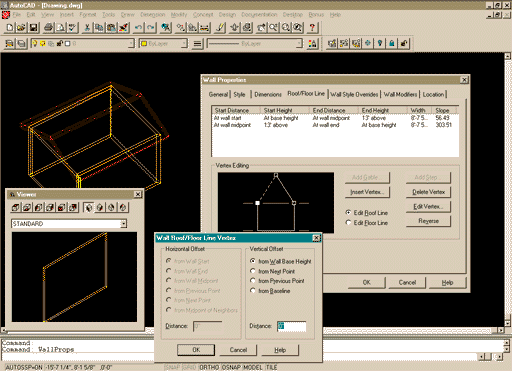This screenshot has width=512, height=371.
Task: Click the slope value 56.43
Action: point(442,118)
